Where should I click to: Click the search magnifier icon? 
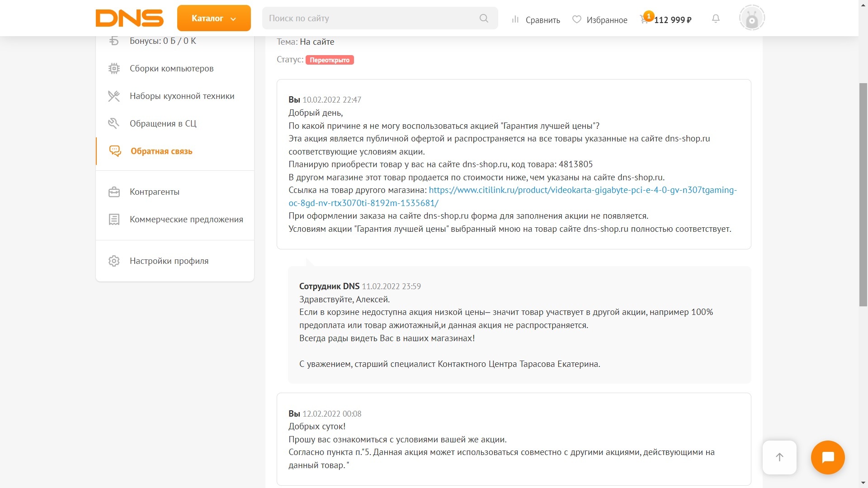coord(484,18)
